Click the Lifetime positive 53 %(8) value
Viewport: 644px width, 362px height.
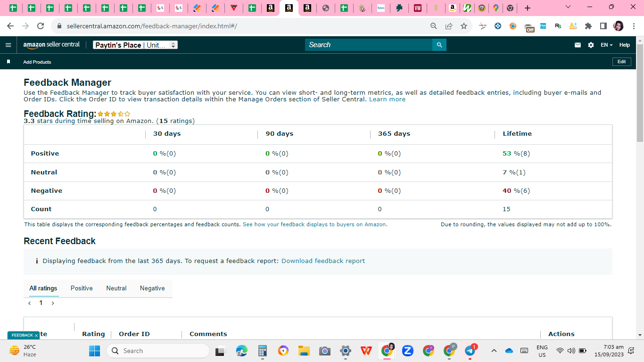(x=516, y=154)
